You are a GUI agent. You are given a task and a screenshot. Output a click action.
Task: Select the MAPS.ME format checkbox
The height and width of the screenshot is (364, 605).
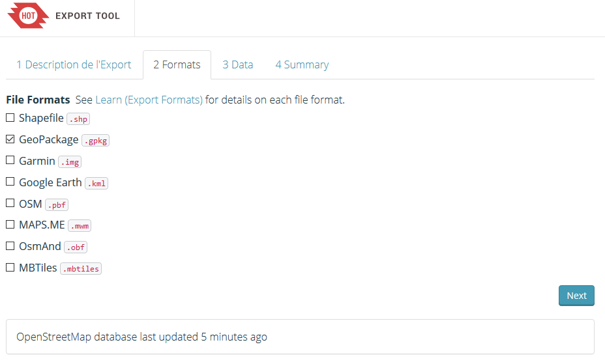tap(10, 225)
